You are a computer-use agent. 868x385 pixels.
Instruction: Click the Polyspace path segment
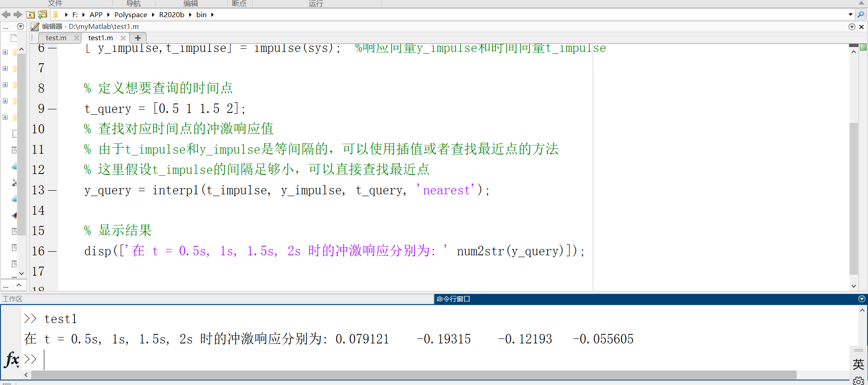coord(131,14)
